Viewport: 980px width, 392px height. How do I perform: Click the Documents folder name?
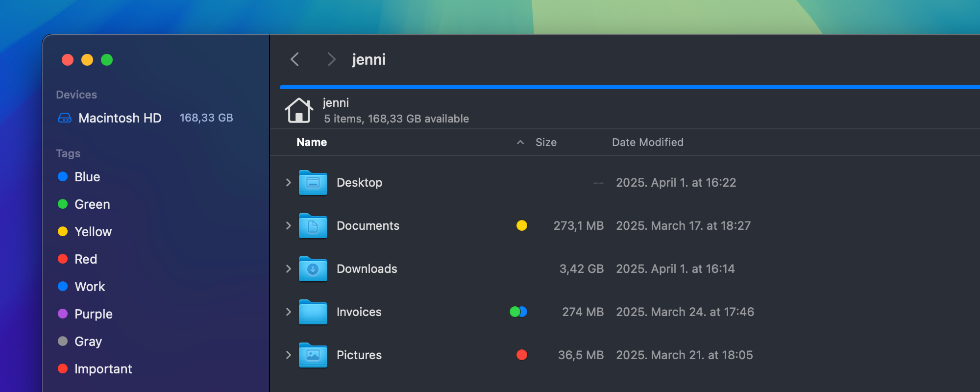pyautogui.click(x=368, y=225)
